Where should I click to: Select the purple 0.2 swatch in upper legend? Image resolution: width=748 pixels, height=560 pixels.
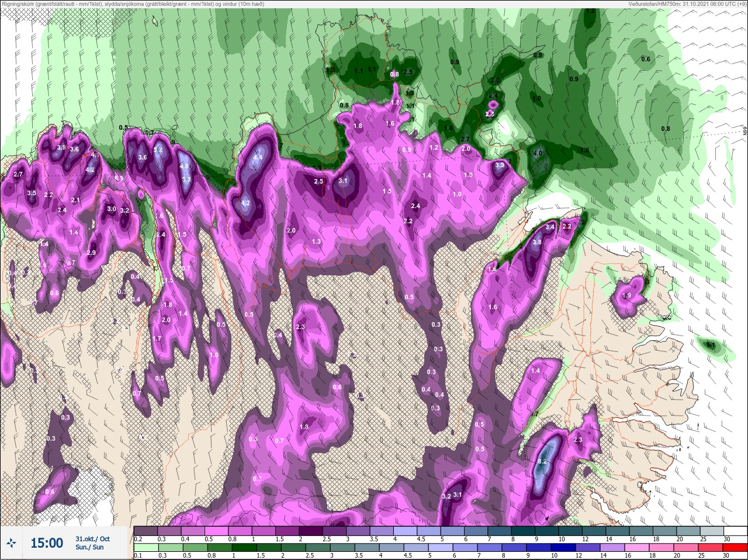point(146,531)
